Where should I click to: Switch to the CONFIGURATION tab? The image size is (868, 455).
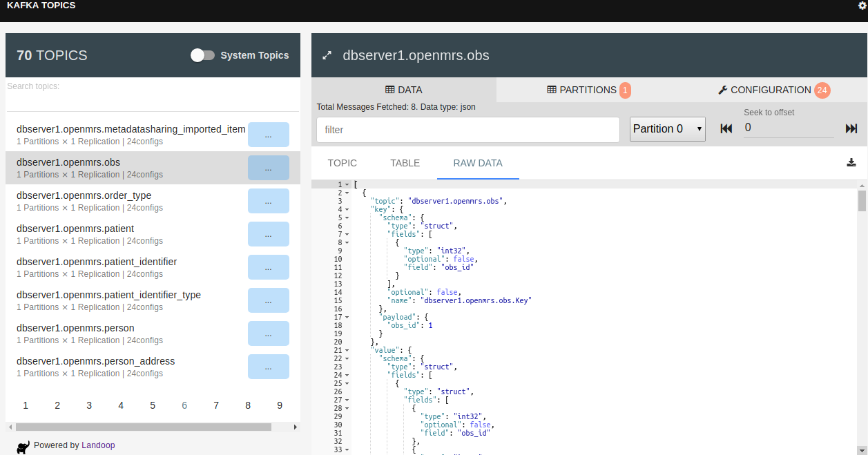773,90
